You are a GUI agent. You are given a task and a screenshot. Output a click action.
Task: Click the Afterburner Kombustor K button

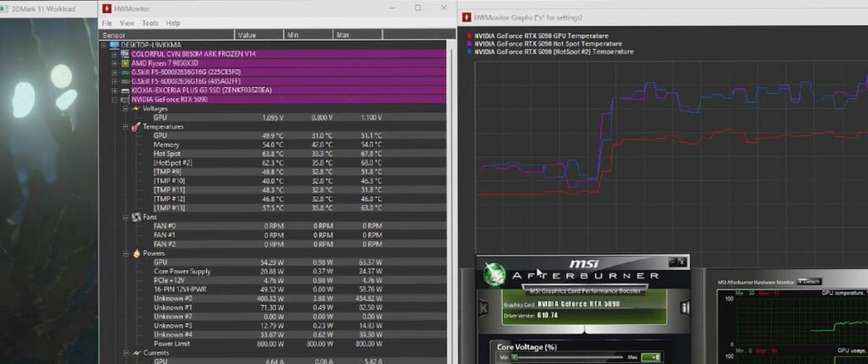click(482, 307)
